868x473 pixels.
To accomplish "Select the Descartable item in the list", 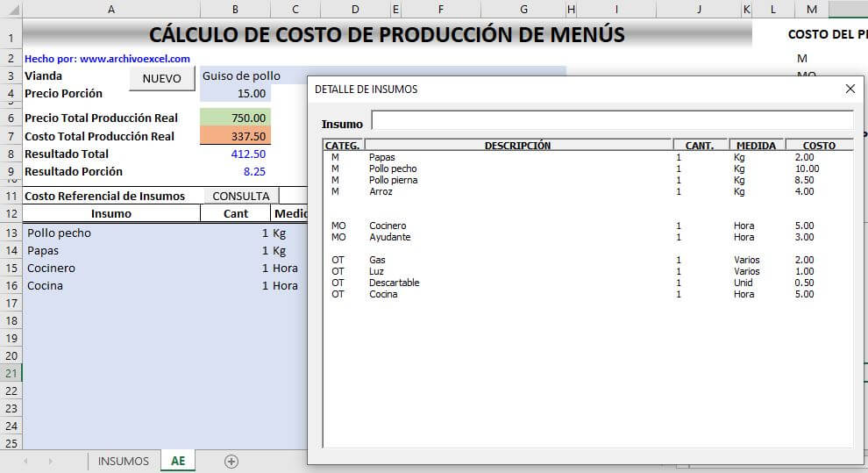I will point(394,283).
